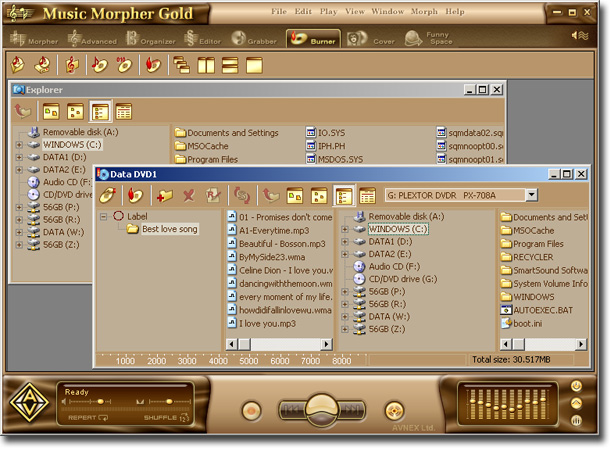Image resolution: width=610 pixels, height=449 pixels.
Task: Click the burn disc icon in Data DVD1 toolbar
Action: point(133,195)
